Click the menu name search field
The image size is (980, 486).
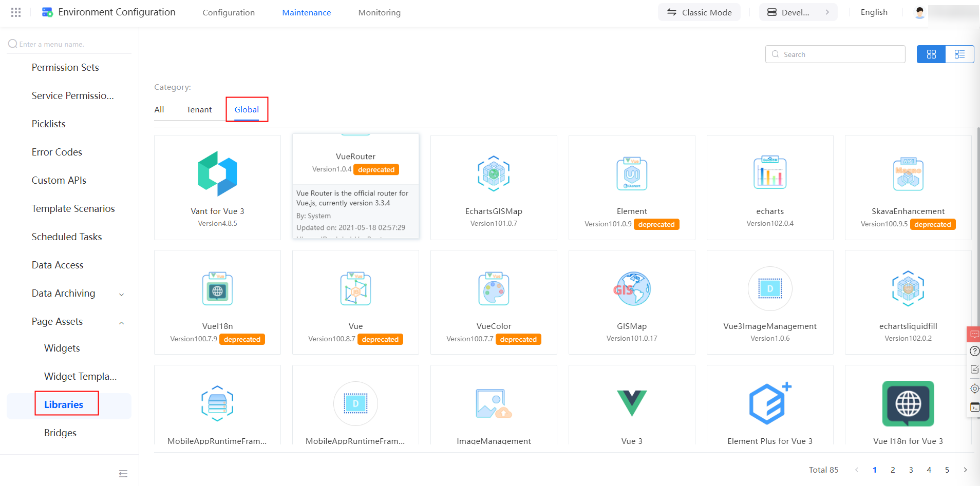pyautogui.click(x=69, y=44)
